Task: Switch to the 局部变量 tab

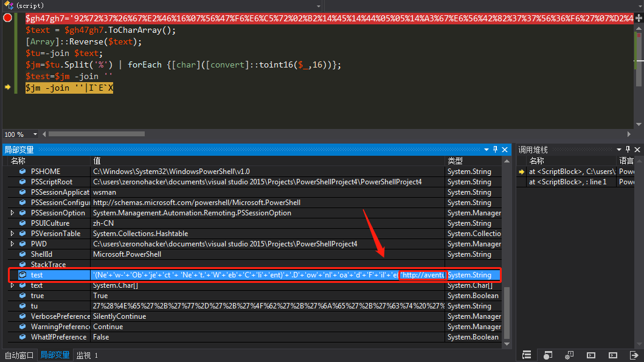Action: click(x=55, y=355)
